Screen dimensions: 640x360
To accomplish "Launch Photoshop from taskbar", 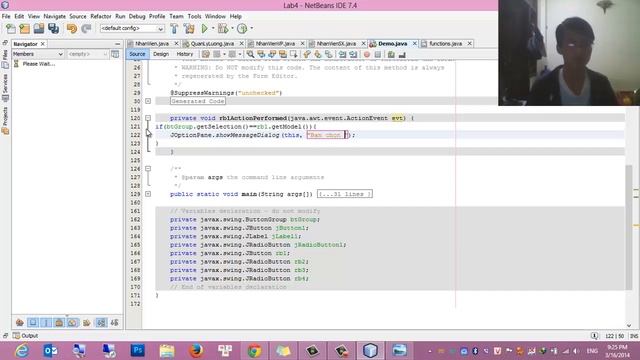I will 138,351.
